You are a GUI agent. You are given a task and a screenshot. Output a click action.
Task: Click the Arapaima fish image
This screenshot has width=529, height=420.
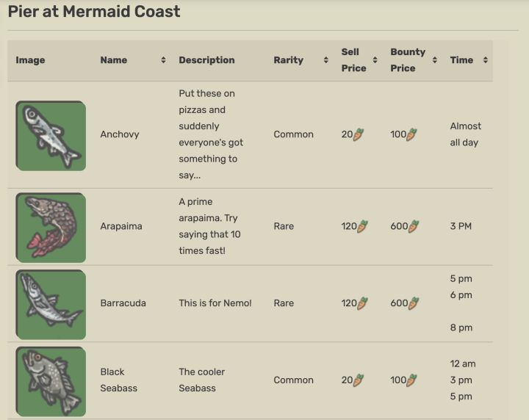point(51,227)
